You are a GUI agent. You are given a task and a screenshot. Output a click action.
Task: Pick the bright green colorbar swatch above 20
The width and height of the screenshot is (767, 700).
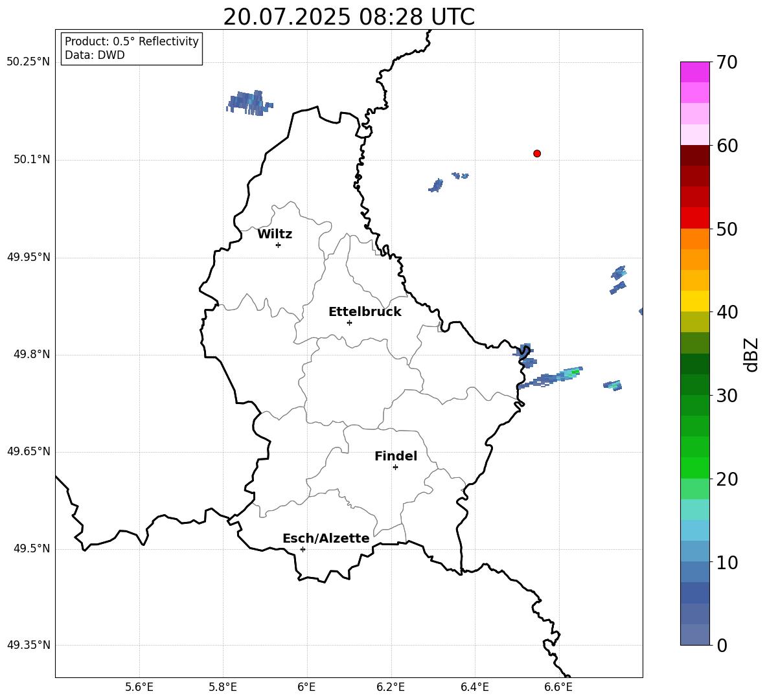(694, 468)
